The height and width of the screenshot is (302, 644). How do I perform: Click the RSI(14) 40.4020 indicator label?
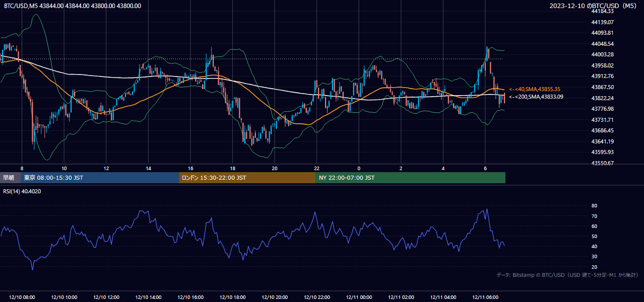(x=22, y=191)
